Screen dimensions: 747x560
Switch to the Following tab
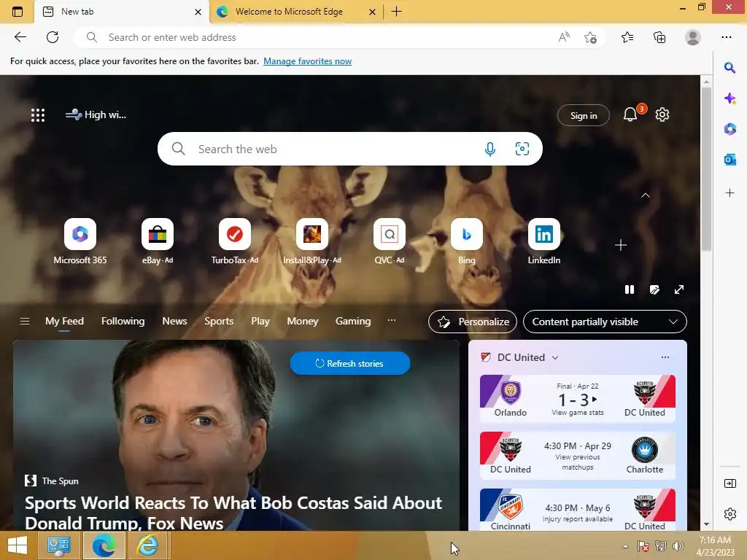point(123,322)
